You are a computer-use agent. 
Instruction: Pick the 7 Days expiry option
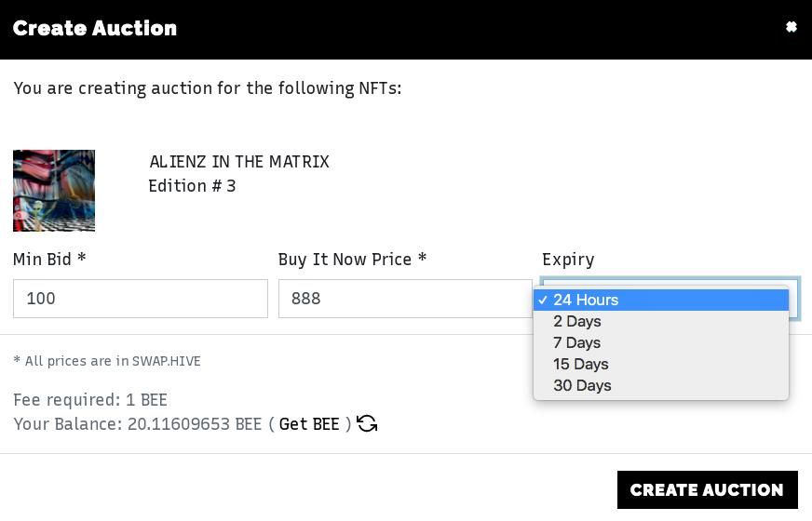click(x=661, y=342)
